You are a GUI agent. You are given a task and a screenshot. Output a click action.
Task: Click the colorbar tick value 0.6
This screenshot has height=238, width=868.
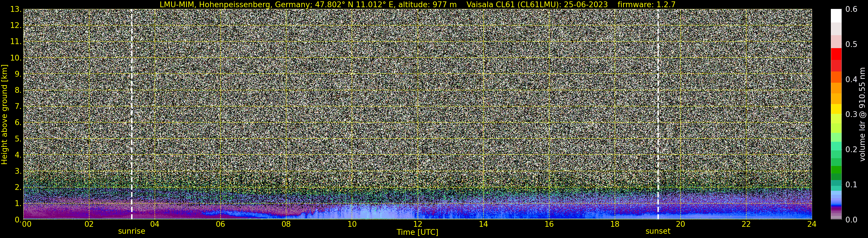[x=851, y=10]
